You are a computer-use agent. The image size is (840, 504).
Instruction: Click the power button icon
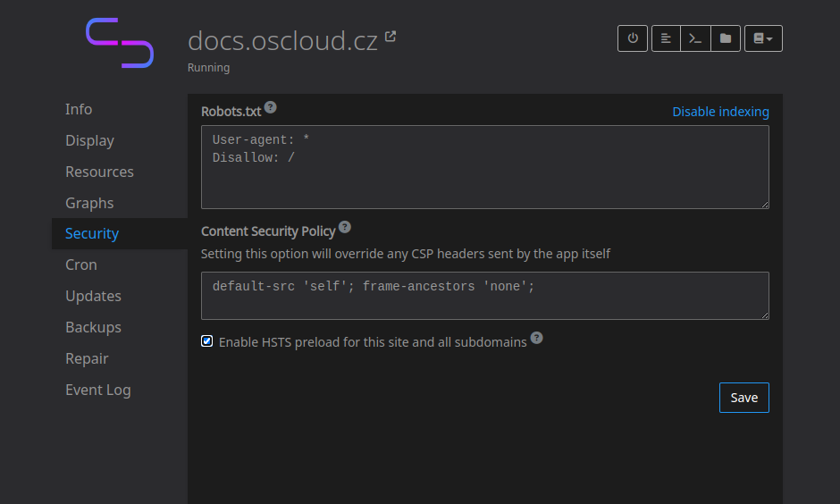tap(633, 38)
